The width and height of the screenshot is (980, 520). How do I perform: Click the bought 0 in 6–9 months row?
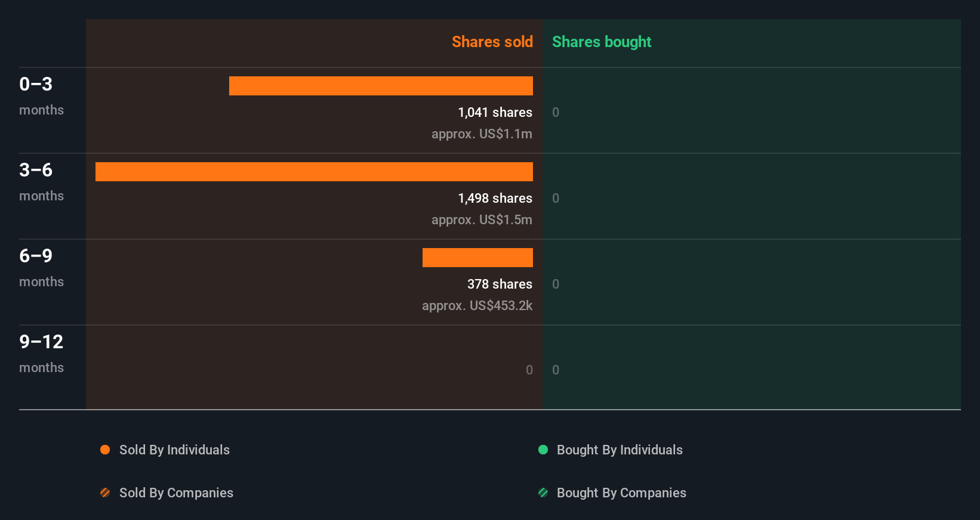[556, 284]
